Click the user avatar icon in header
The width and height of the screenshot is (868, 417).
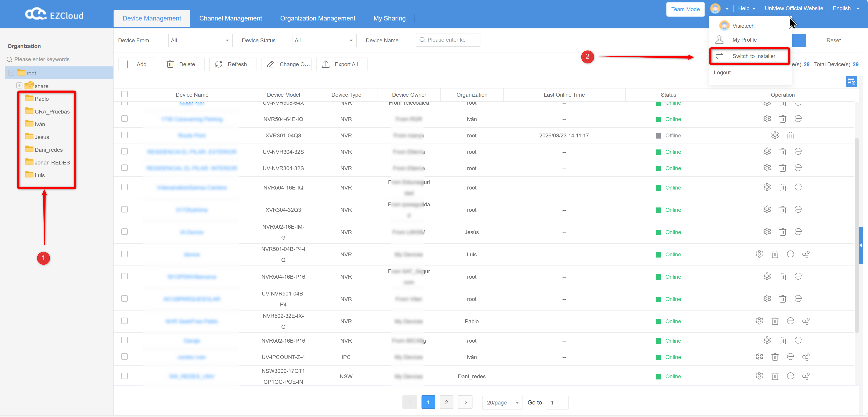point(715,8)
